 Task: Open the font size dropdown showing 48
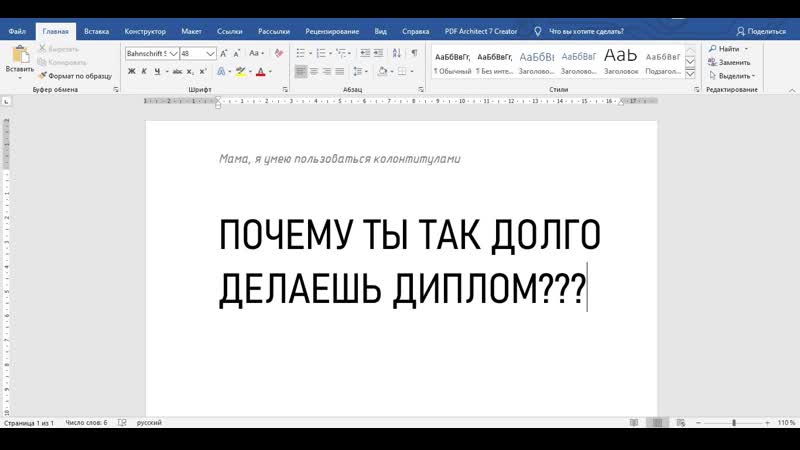[210, 54]
